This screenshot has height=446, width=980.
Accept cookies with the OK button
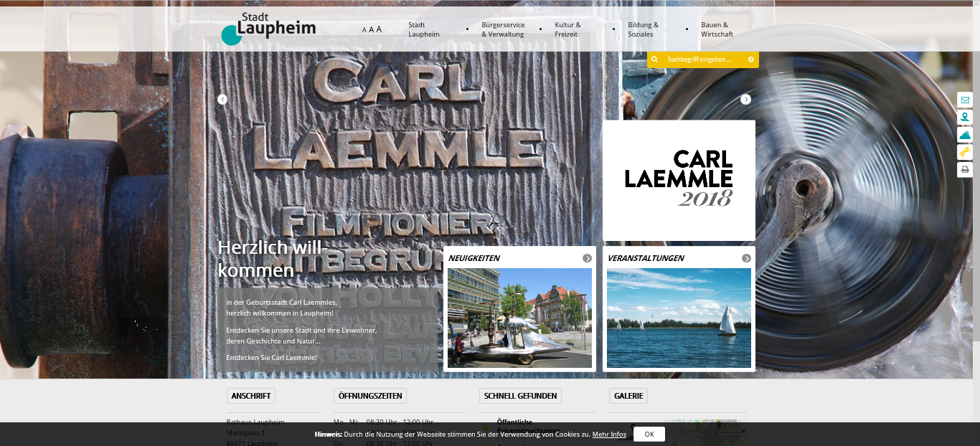(649, 434)
